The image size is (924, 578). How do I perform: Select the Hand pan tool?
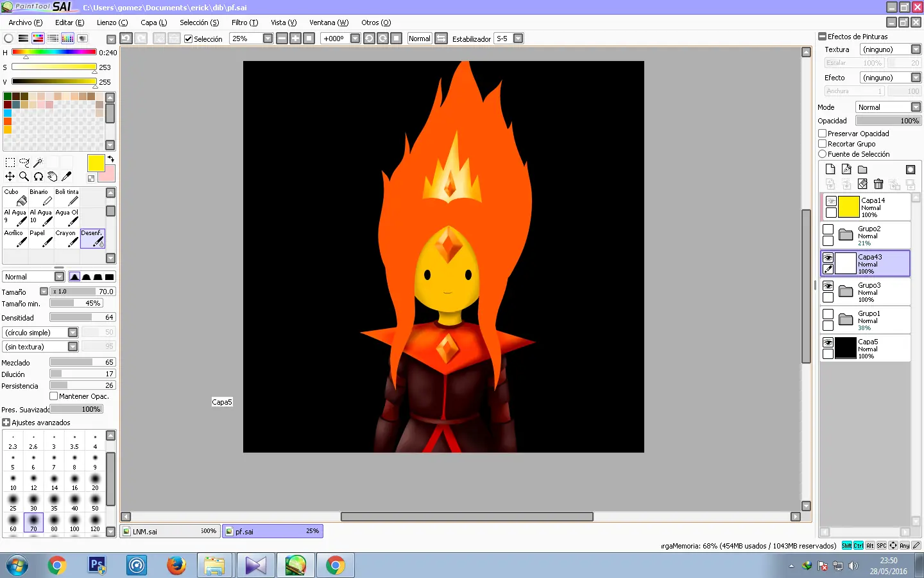pos(53,177)
